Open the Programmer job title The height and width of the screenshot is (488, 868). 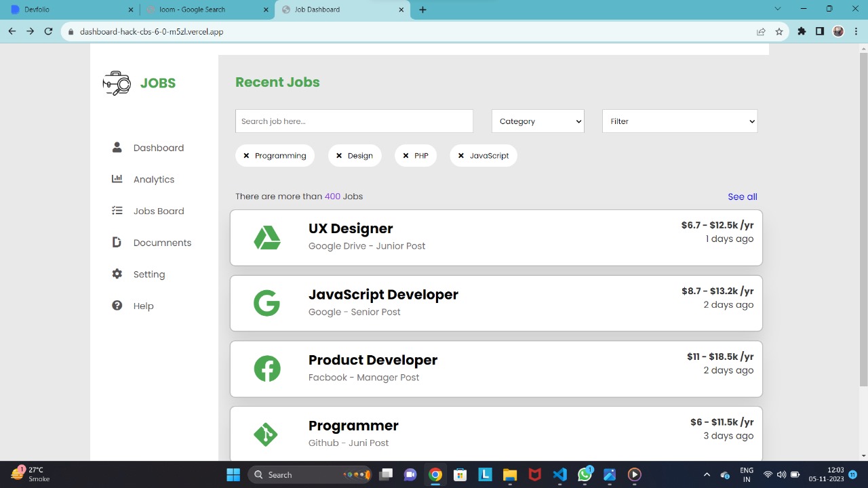click(353, 426)
